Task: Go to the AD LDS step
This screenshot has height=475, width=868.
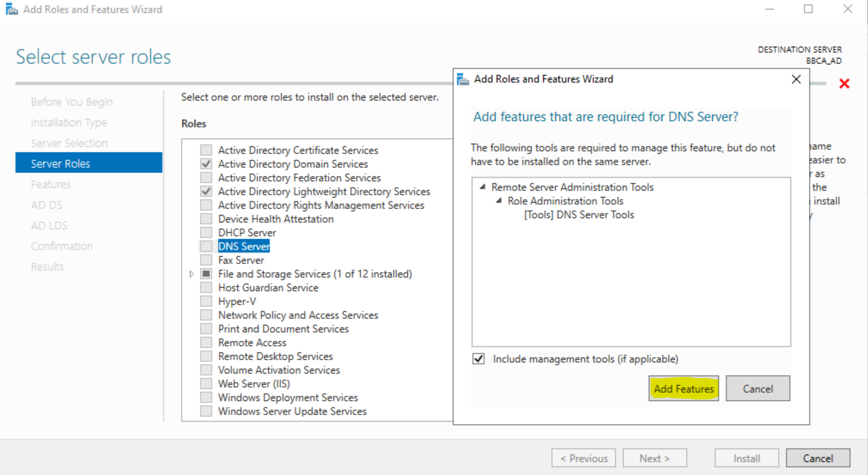Action: coord(49,226)
